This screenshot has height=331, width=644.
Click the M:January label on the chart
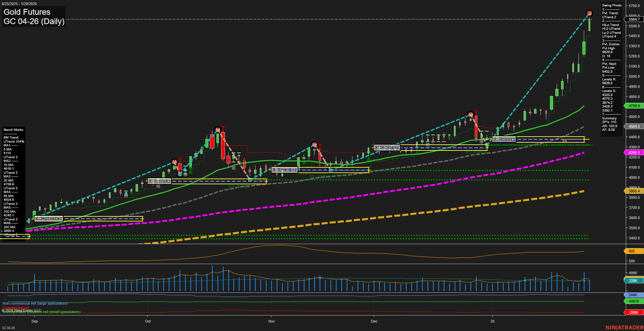coord(504,139)
